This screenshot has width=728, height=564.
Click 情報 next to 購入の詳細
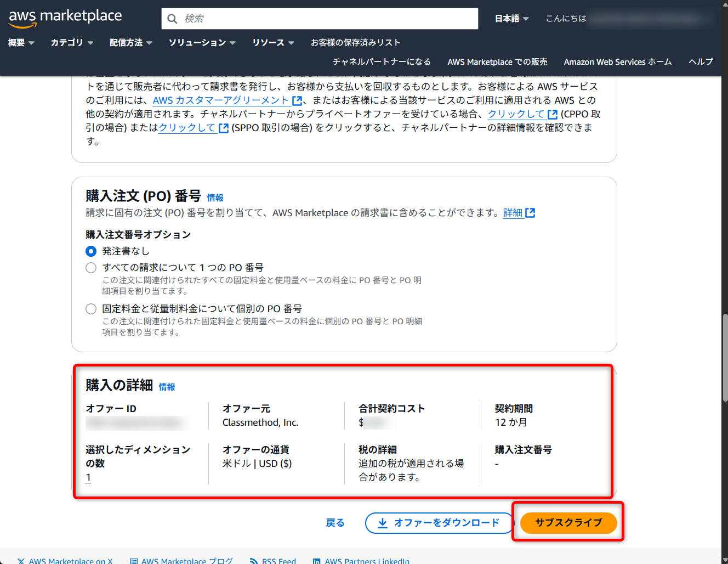pyautogui.click(x=167, y=387)
